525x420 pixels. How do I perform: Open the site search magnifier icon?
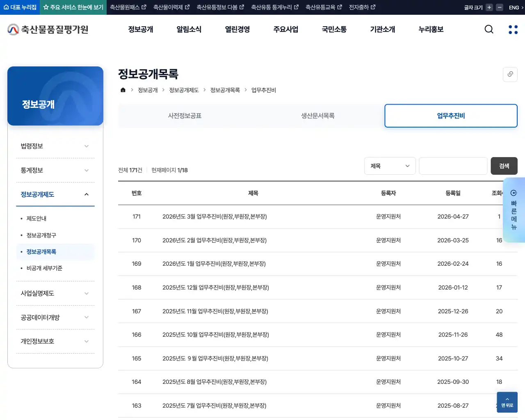click(488, 29)
